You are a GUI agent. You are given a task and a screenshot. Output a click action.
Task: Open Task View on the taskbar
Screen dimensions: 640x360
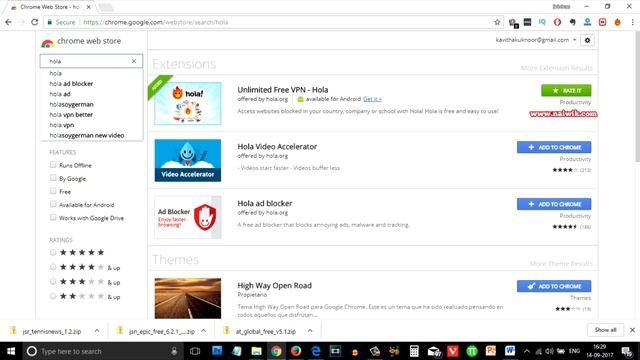(x=195, y=351)
